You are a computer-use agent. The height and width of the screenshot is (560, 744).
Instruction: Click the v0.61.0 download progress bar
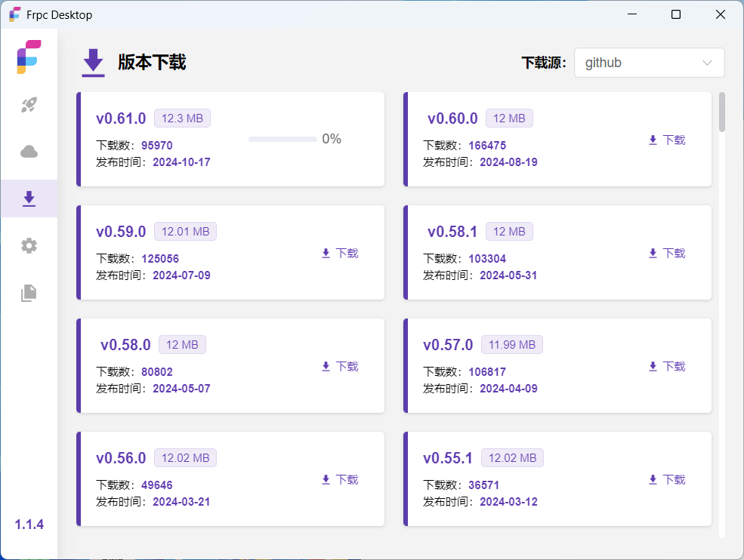pyautogui.click(x=282, y=139)
